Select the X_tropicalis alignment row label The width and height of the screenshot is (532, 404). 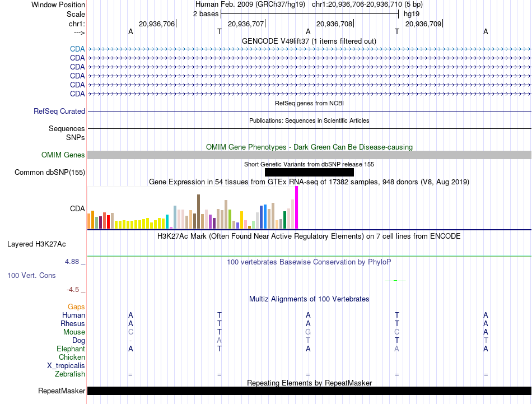(x=66, y=366)
